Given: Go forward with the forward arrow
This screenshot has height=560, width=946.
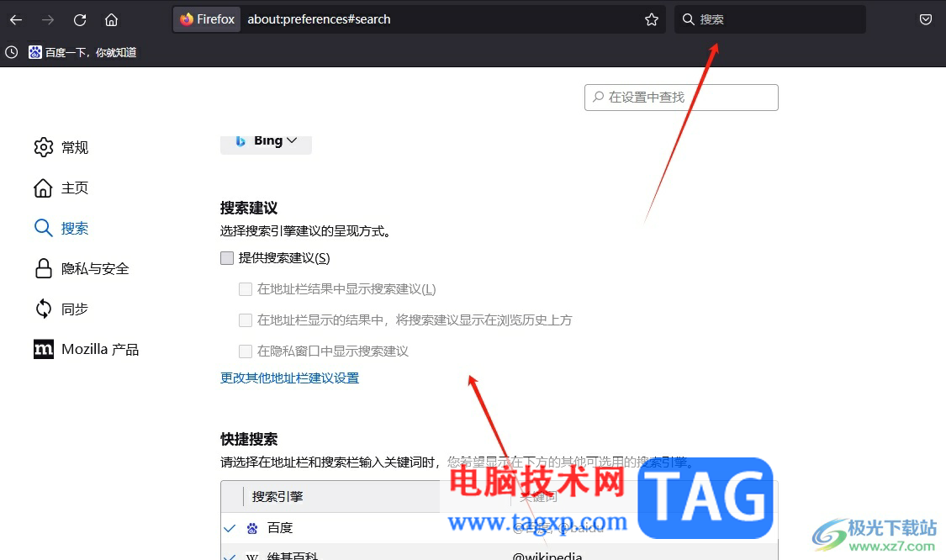Looking at the screenshot, I should click(48, 20).
